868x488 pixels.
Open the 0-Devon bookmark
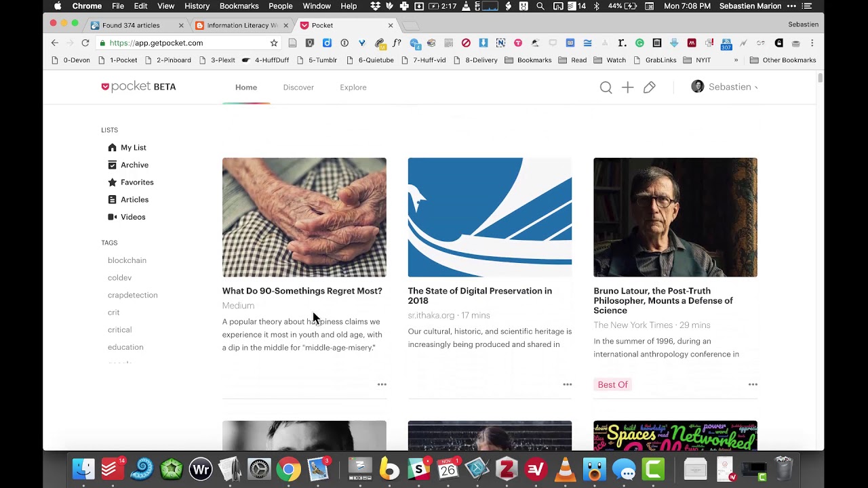click(71, 60)
